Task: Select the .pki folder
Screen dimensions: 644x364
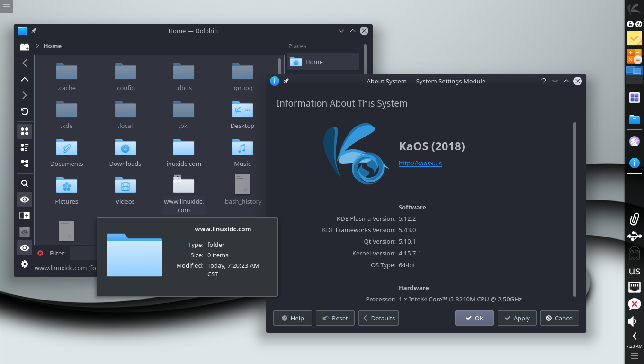Action: [184, 115]
